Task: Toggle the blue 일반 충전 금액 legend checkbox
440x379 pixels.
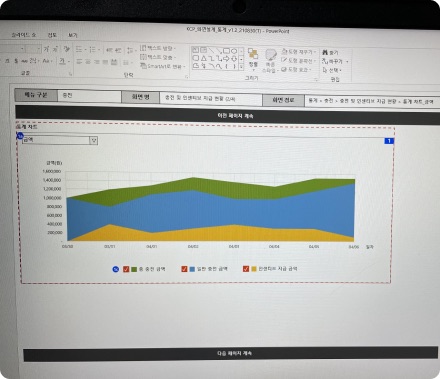Action: [184, 269]
